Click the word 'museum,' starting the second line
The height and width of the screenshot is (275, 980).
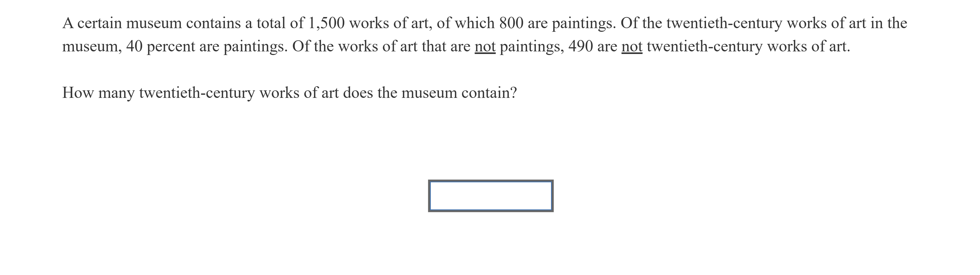(92, 47)
